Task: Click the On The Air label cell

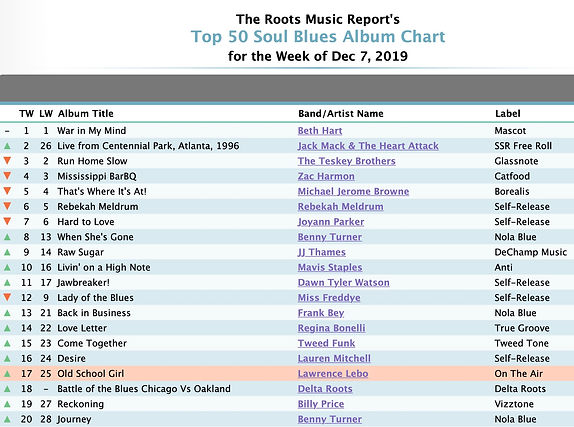Action: coord(519,374)
